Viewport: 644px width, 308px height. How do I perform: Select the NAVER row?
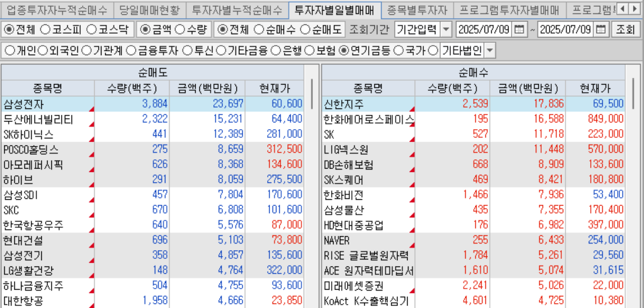tap(473, 241)
